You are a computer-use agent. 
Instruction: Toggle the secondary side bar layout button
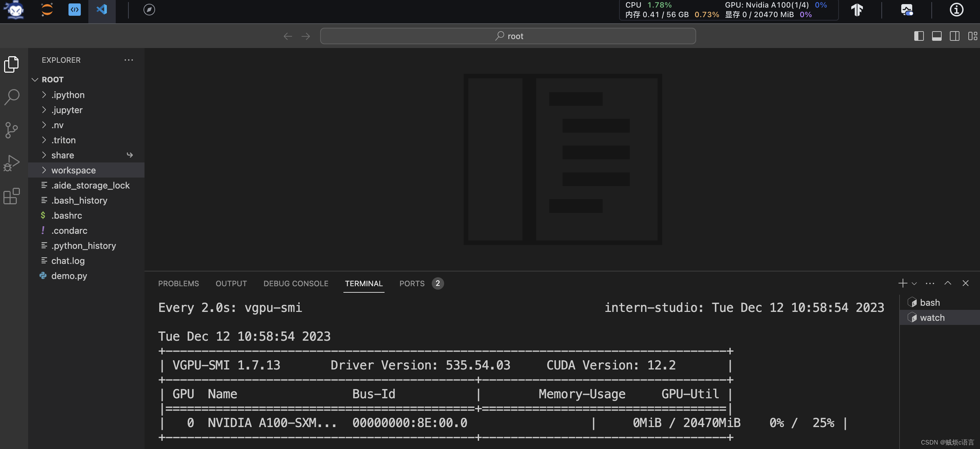[x=955, y=36]
